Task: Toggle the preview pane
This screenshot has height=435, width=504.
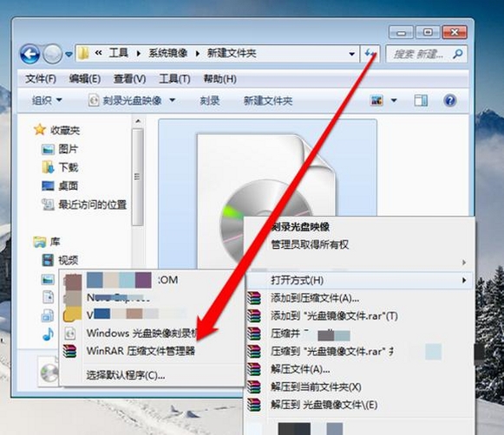Action: 421,101
